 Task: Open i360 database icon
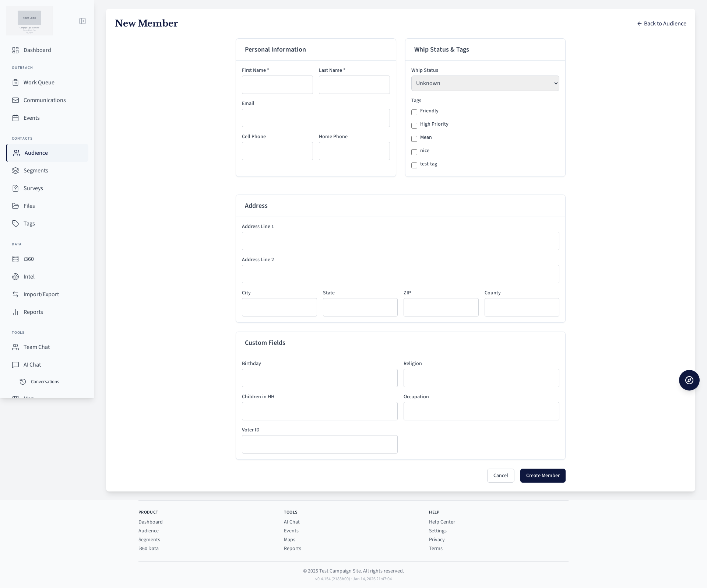point(15,259)
